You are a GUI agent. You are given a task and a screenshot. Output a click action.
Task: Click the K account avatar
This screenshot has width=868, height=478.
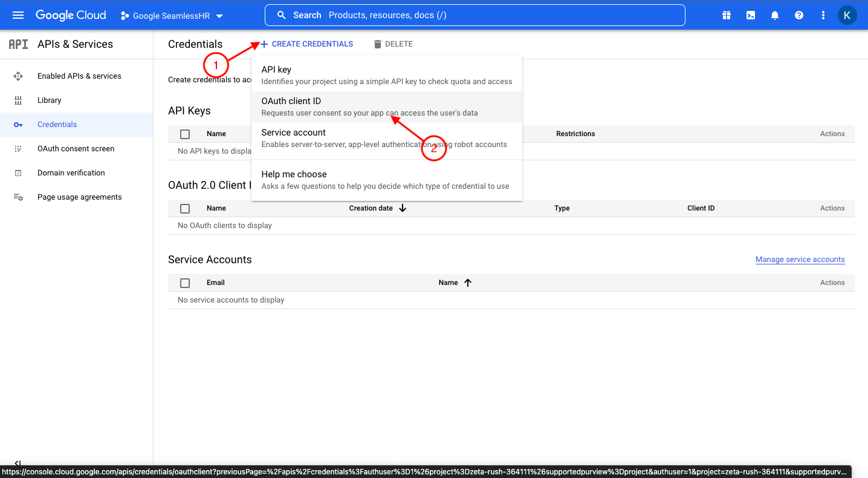[x=847, y=16]
